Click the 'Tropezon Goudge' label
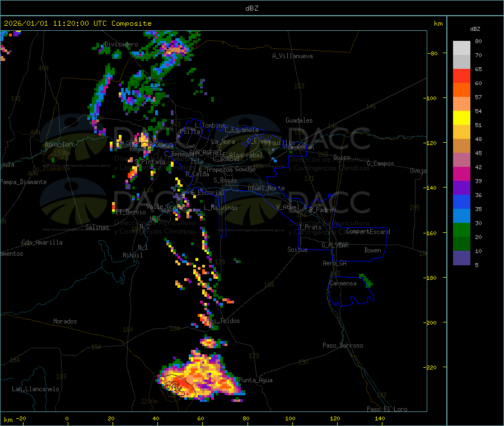The width and height of the screenshot is (504, 426). (x=231, y=169)
